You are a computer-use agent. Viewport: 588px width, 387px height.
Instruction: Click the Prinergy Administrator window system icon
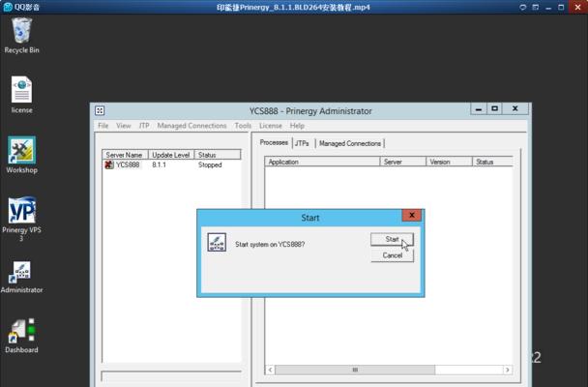click(x=100, y=110)
